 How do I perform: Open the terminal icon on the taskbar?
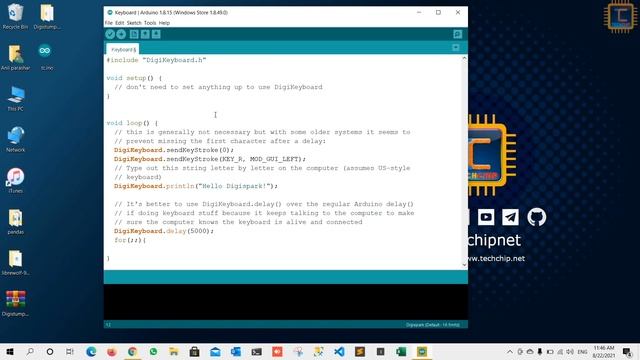point(256,351)
